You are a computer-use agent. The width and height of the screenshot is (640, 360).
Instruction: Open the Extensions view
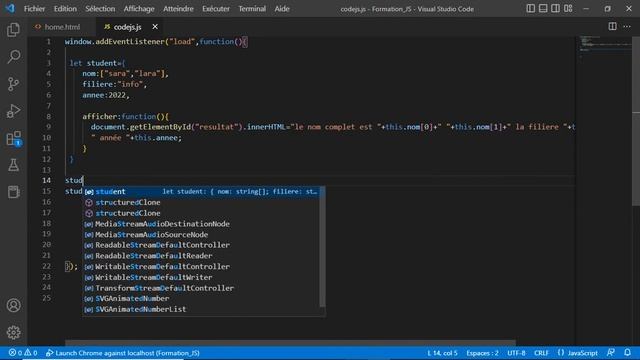coord(13,138)
